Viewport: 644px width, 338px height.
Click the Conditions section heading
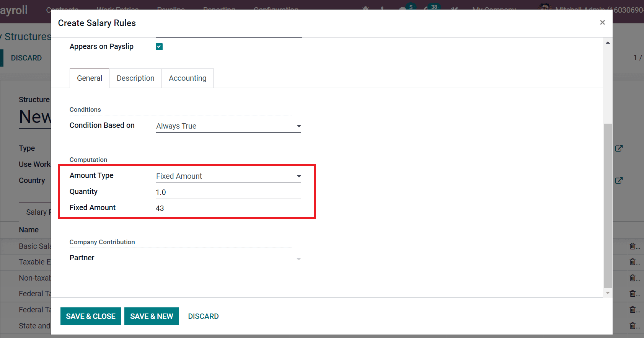(x=85, y=109)
